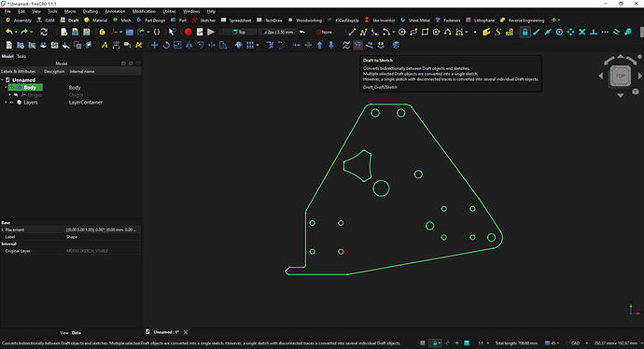
Task: Click the navigation cube TOP face
Action: [x=620, y=76]
